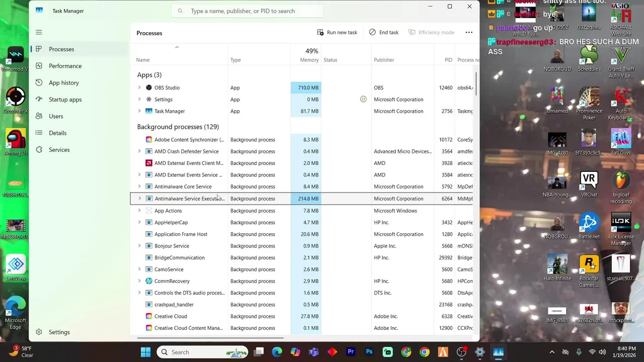Switch to the Services tab
The image size is (644, 362).
click(79, 150)
